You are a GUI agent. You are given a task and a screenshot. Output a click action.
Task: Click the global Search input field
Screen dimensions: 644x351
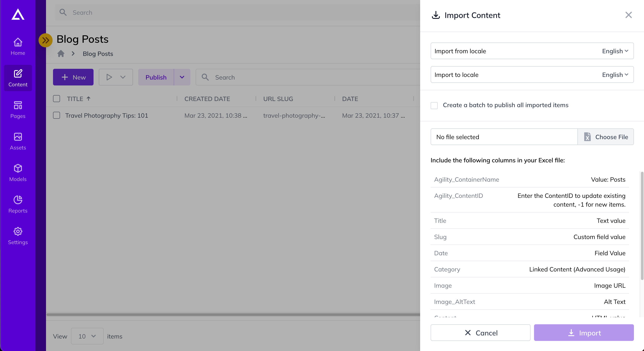(237, 12)
